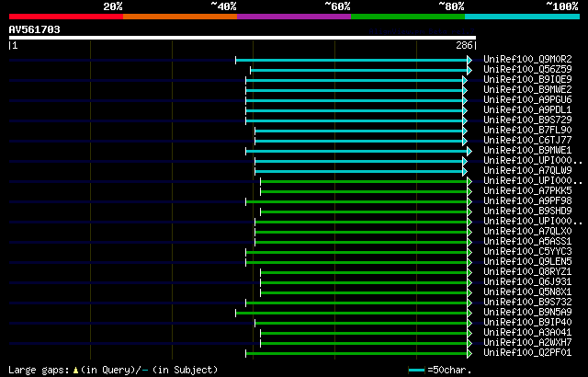The image size is (588, 377).
Task: Choose the UniRef100_A5ASS1 label
Action: click(527, 242)
